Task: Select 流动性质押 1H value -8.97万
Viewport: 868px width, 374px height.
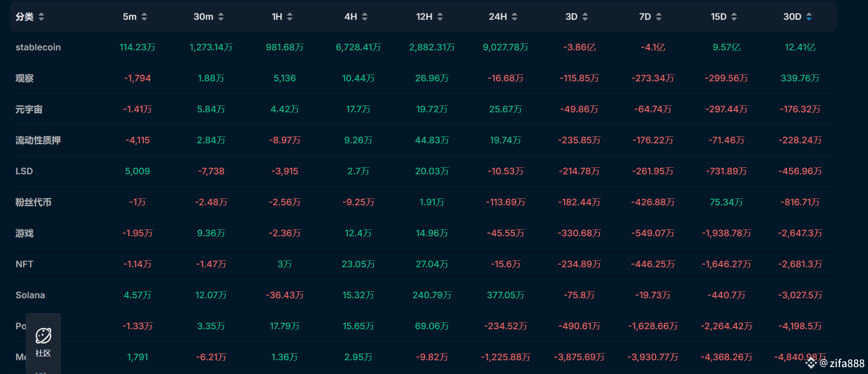Action: point(285,140)
